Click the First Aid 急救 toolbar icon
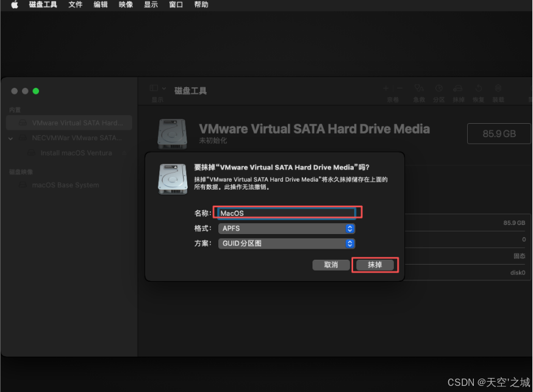 point(419,88)
